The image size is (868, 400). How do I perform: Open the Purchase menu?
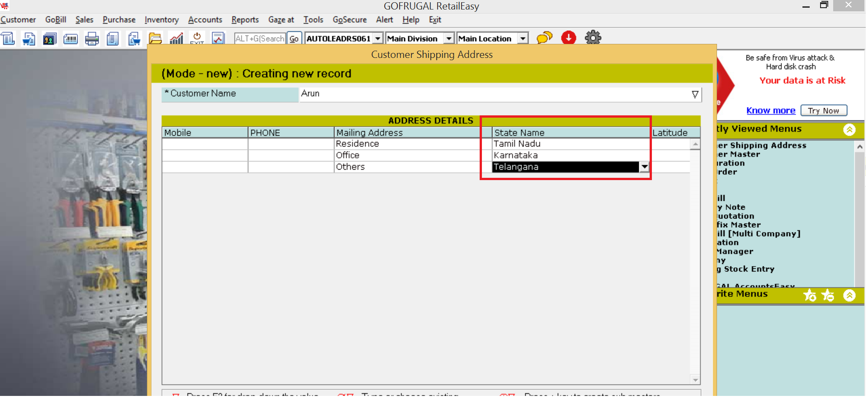tap(119, 20)
